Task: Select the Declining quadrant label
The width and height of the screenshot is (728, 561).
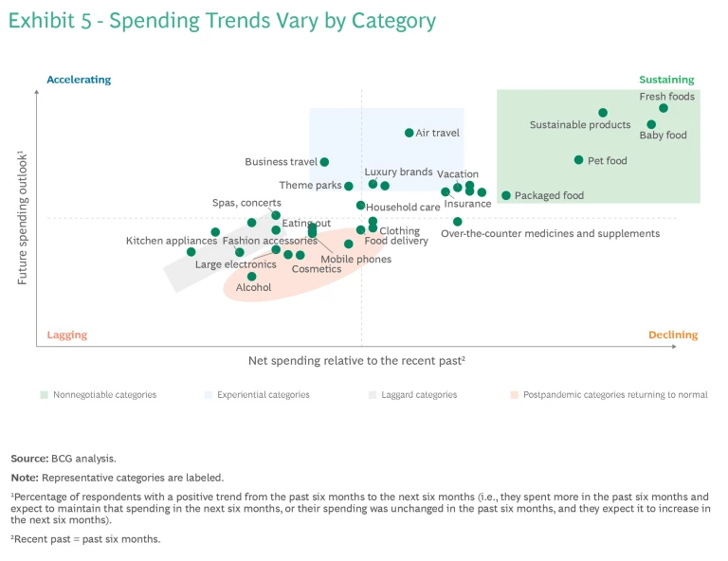Action: (673, 335)
